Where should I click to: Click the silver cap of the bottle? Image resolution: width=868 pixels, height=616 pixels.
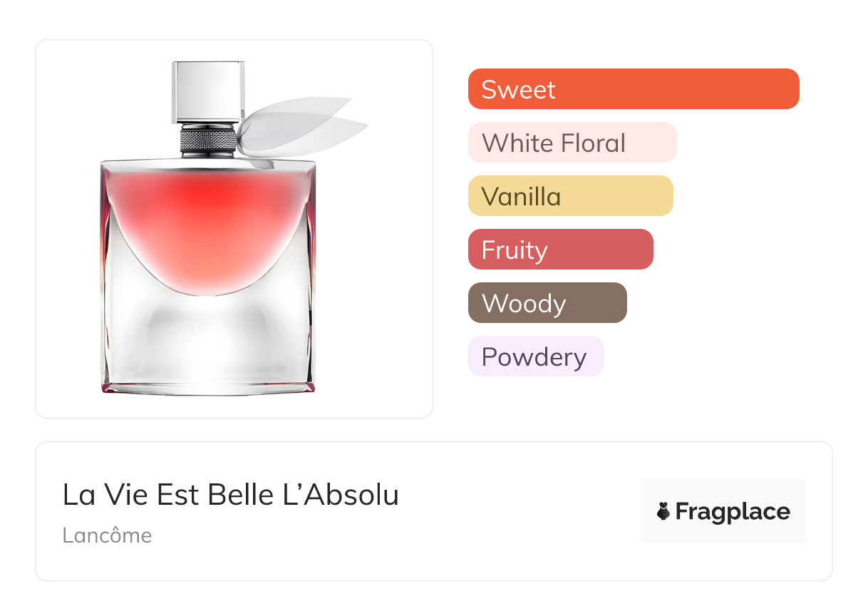tap(207, 91)
